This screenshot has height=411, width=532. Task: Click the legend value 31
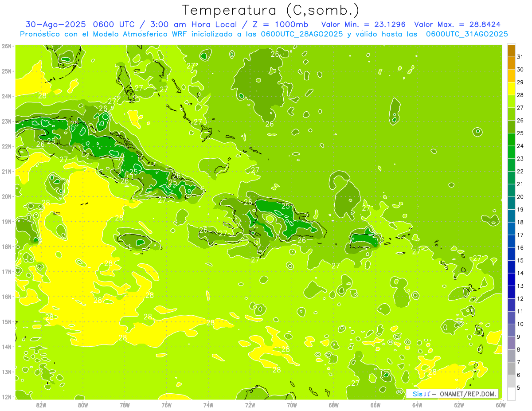point(520,57)
